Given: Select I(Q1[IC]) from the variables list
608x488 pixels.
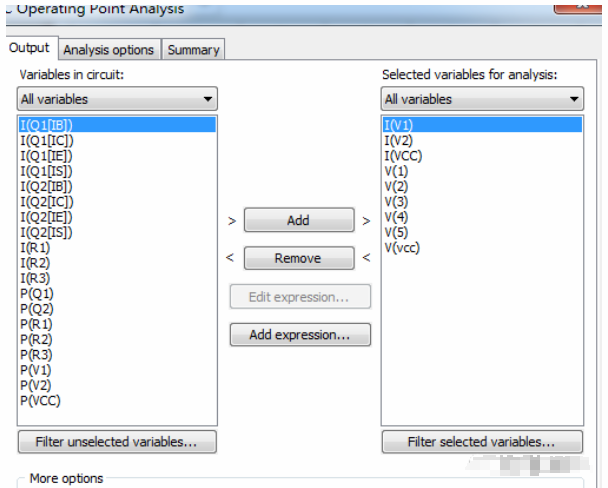Looking at the screenshot, I should tap(46, 140).
